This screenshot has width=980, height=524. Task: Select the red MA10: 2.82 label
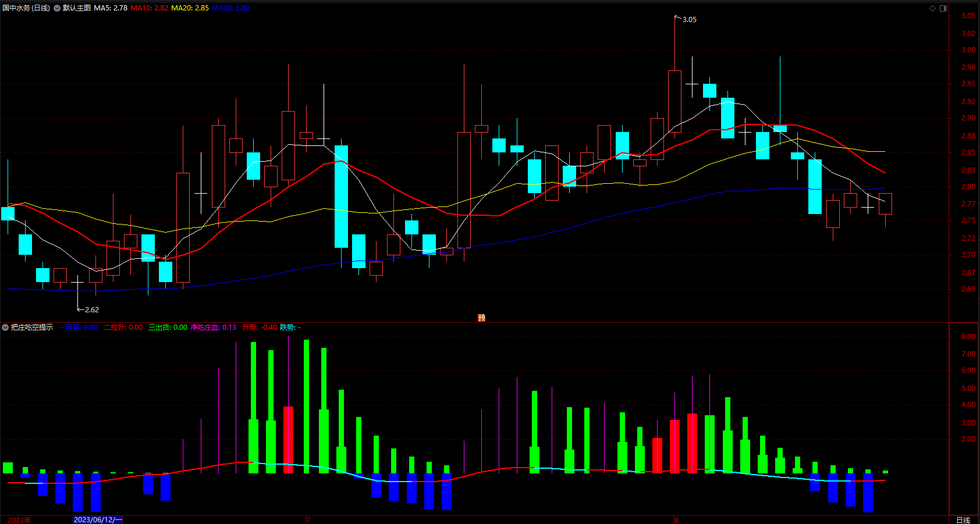150,8
